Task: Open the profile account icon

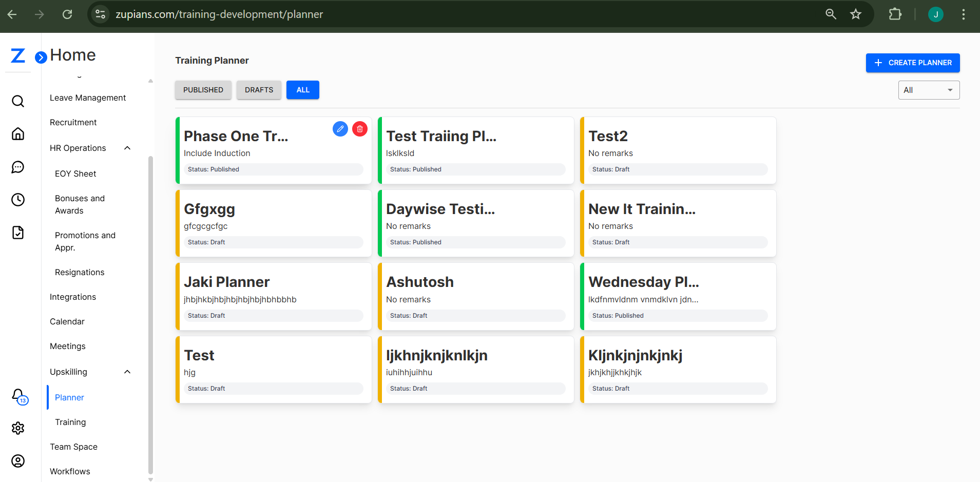Action: 18,461
